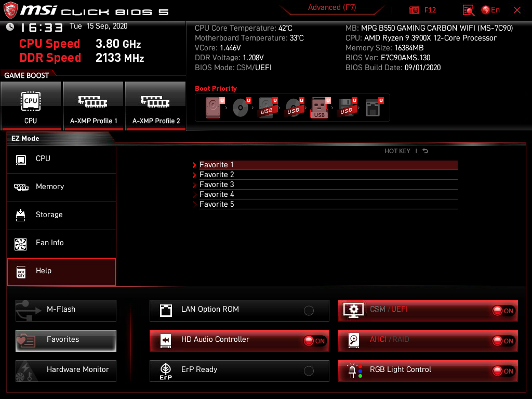Open the M-Flash utility
532x399 pixels.
pyautogui.click(x=66, y=311)
